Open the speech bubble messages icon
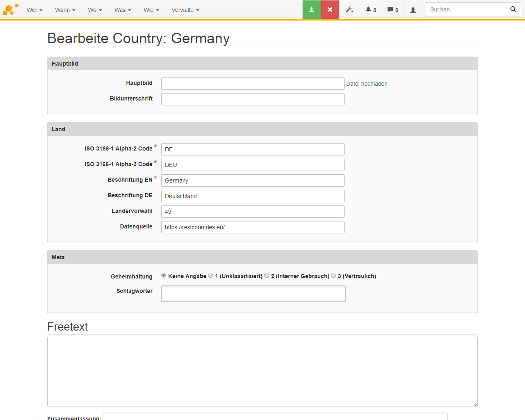The width and height of the screenshot is (525, 420). pyautogui.click(x=393, y=9)
